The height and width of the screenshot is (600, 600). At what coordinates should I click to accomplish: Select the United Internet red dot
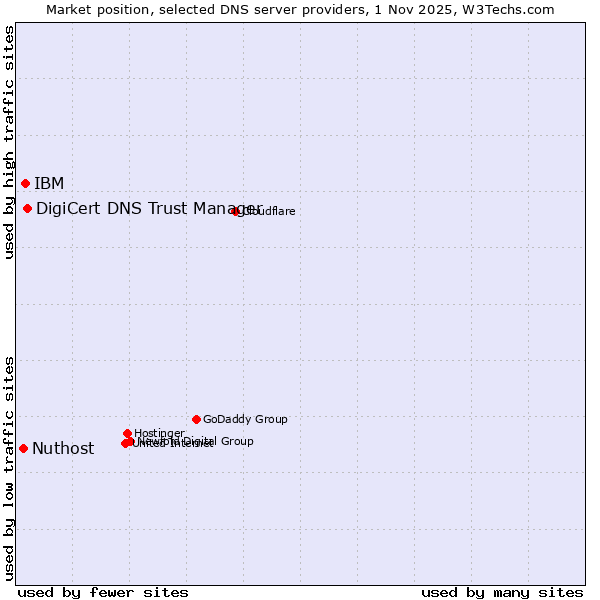coord(125,443)
